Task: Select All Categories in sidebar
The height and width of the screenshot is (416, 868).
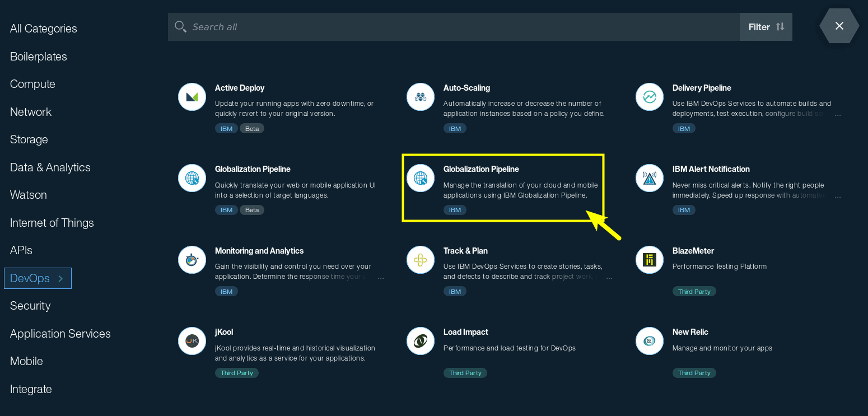Action: [x=44, y=29]
